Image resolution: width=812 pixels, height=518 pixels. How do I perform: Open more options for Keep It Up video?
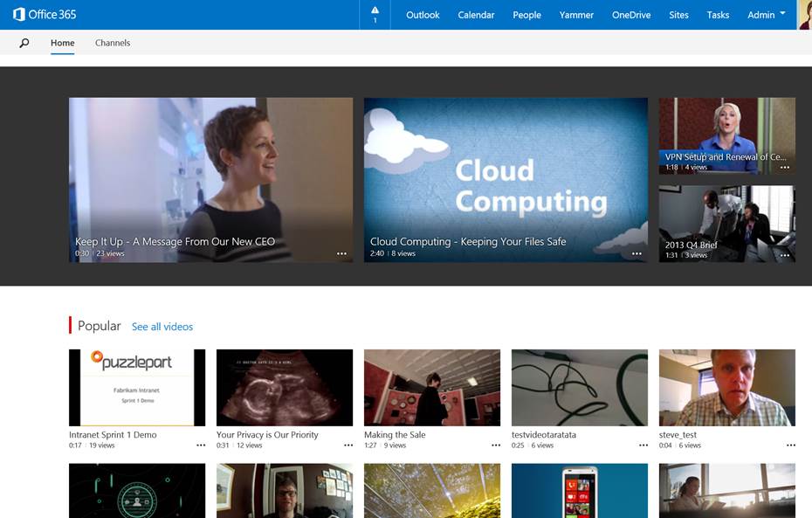click(x=341, y=253)
